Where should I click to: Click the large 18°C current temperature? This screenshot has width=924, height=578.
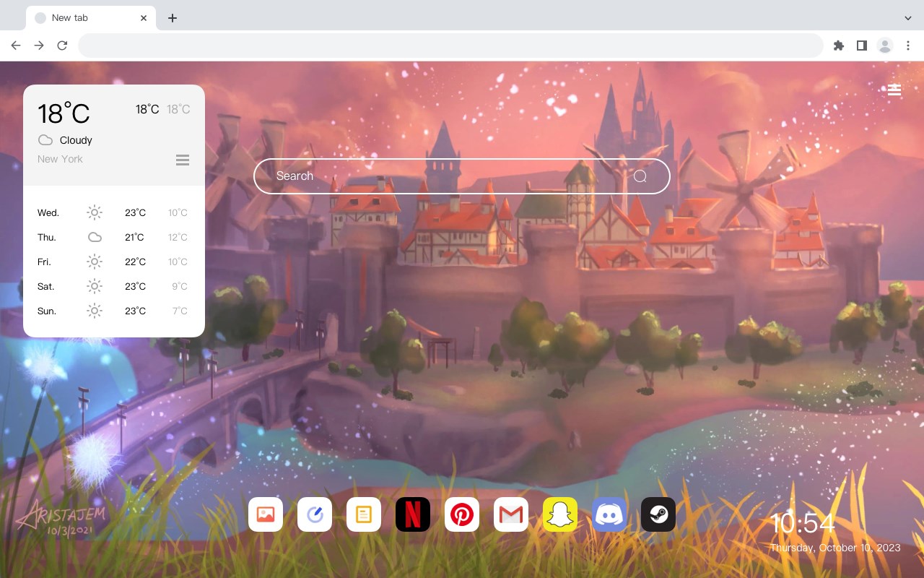click(64, 113)
